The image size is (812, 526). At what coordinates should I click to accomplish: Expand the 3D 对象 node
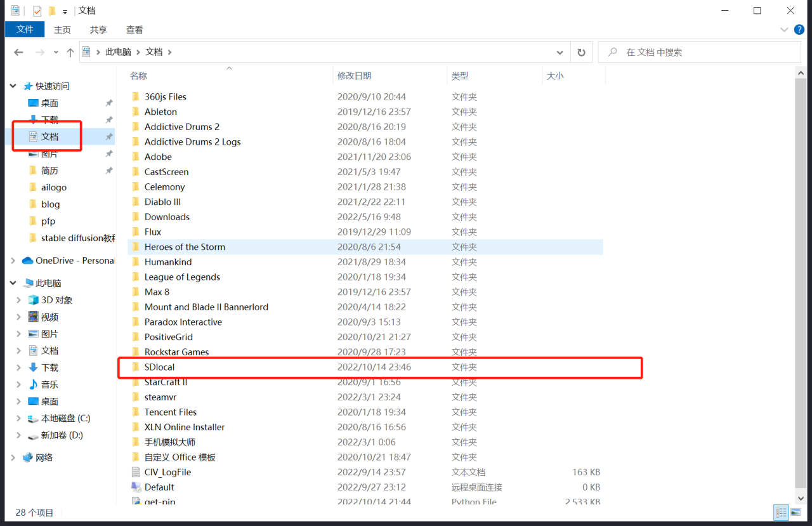(x=20, y=300)
